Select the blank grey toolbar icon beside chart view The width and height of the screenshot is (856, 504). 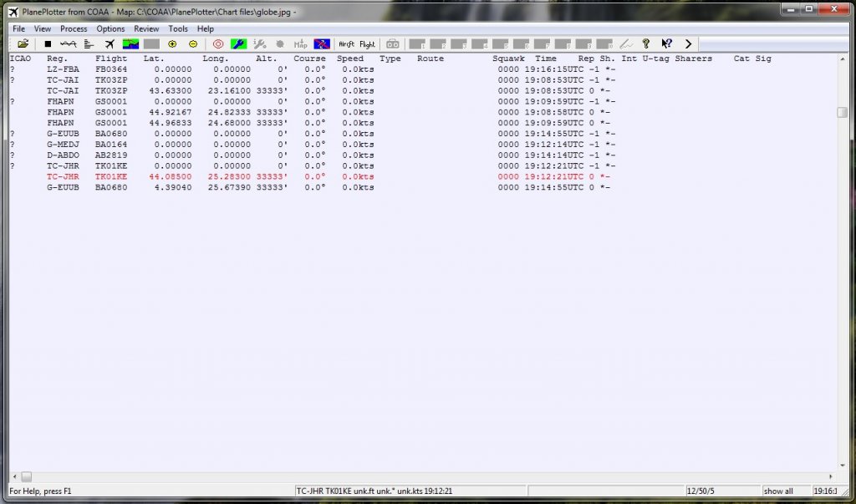coord(151,43)
